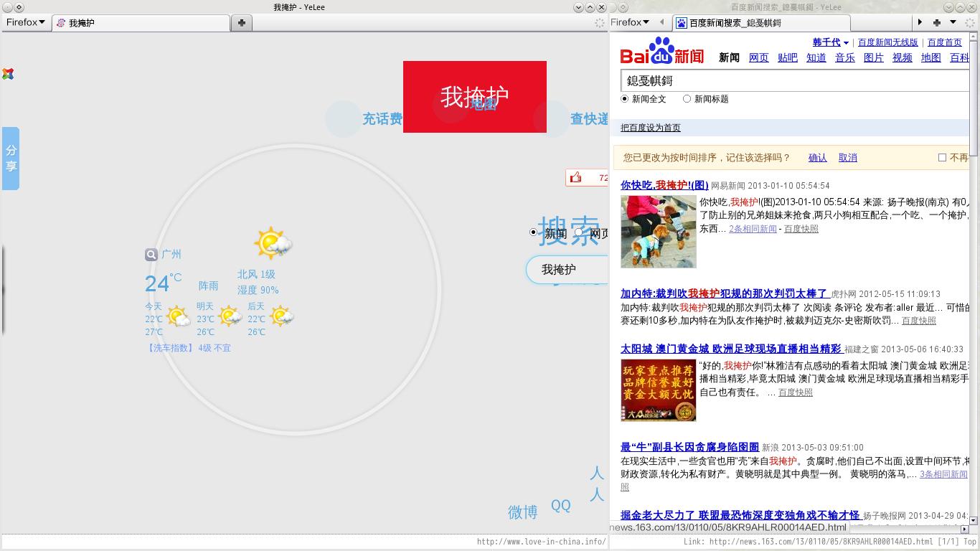This screenshot has height=551, width=980.
Task: Open 百度首页 link
Action: [x=945, y=42]
